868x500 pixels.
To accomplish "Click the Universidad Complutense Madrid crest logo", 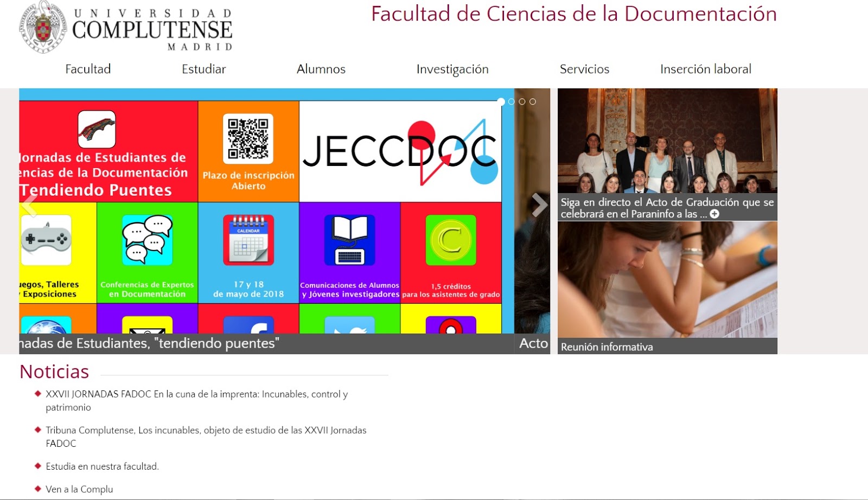I will point(43,27).
